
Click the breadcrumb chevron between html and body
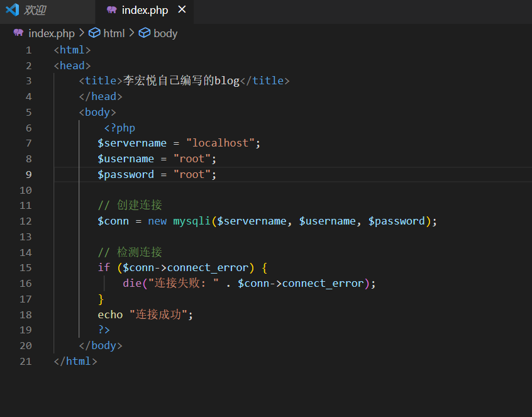click(x=132, y=33)
